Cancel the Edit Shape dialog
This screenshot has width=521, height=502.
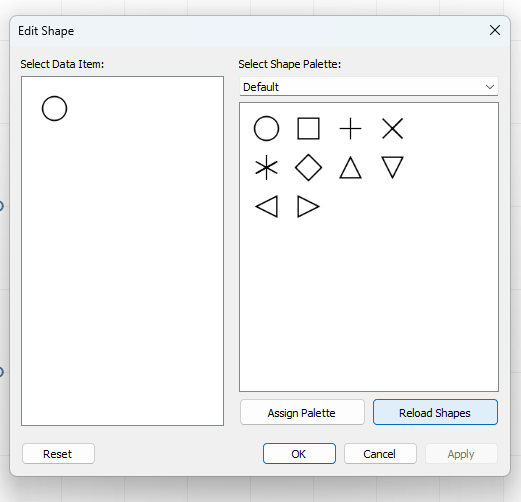[x=380, y=454]
